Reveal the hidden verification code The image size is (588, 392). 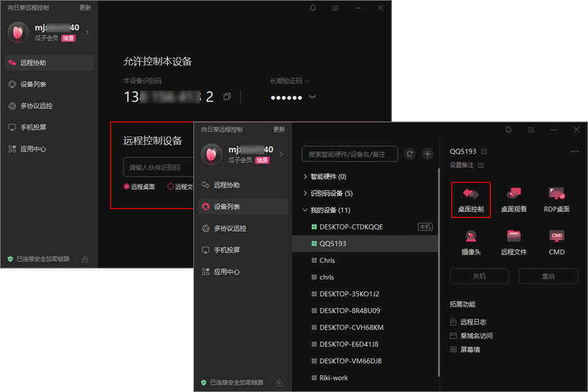[x=312, y=97]
